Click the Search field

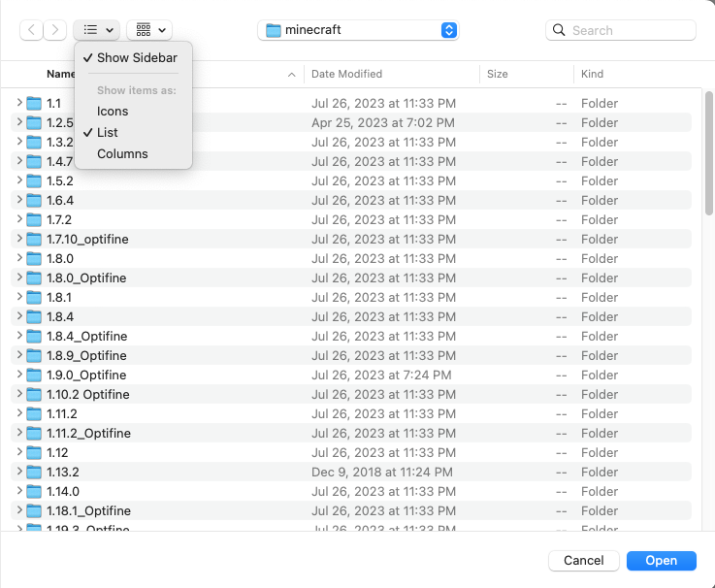pos(621,30)
